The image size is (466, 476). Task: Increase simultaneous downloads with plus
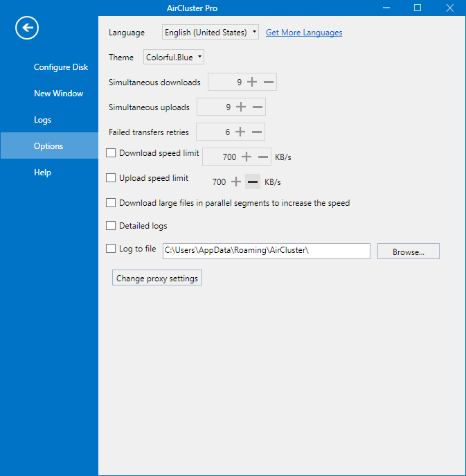252,82
